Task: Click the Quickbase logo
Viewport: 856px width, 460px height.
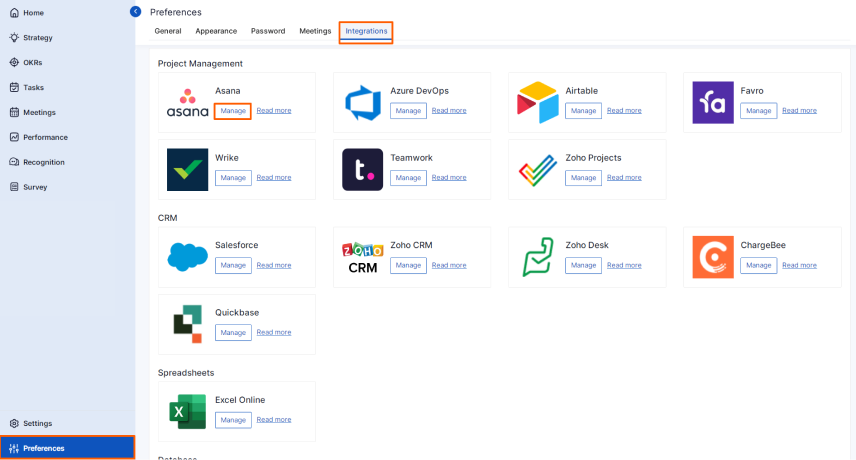Action: click(x=187, y=324)
